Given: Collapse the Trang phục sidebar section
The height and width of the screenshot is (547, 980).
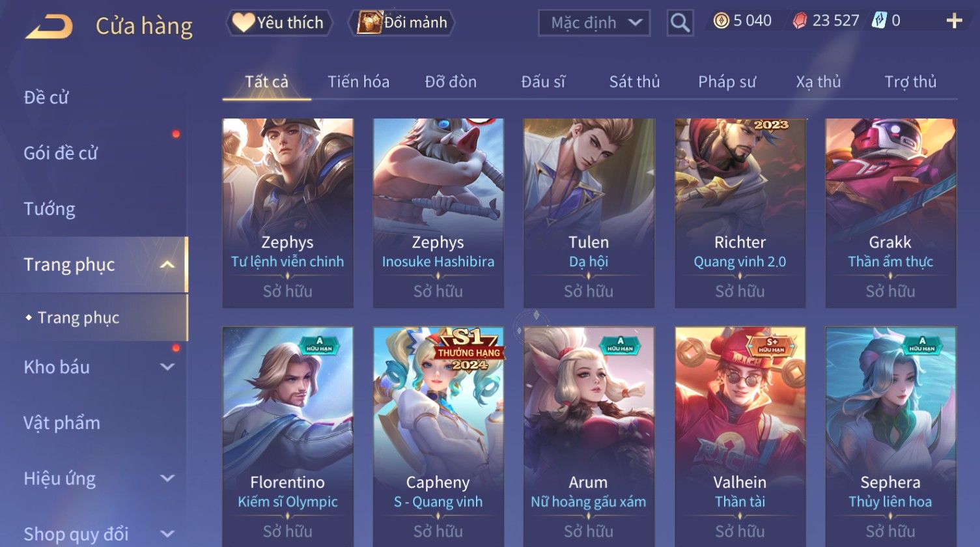Looking at the screenshot, I should click(167, 264).
